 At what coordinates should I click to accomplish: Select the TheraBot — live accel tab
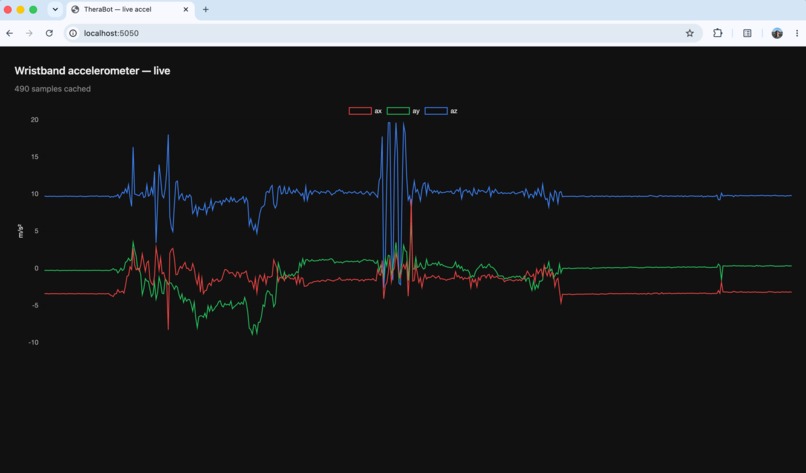click(x=131, y=10)
